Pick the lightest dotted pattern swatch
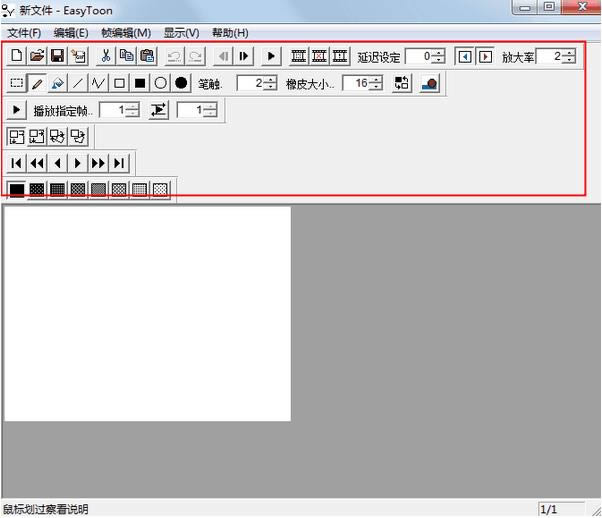 (160, 190)
